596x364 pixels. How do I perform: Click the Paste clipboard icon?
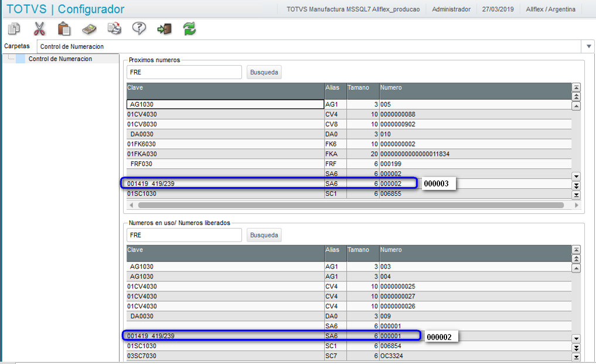click(x=64, y=29)
